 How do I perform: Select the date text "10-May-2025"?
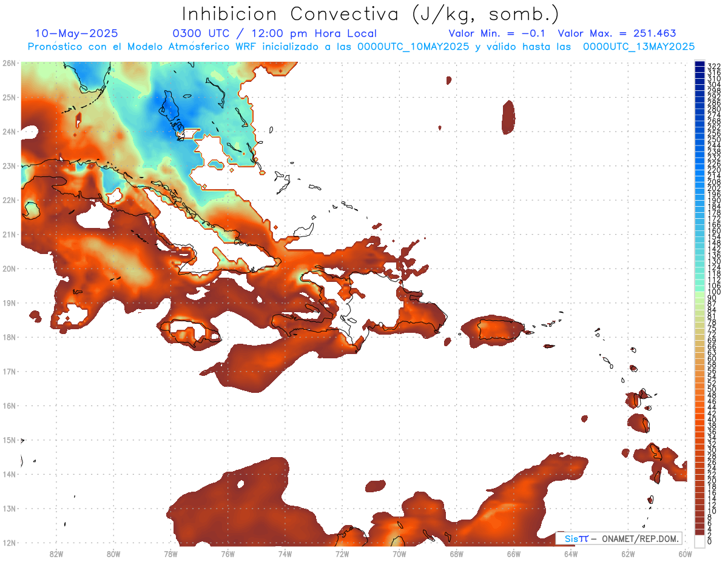click(x=76, y=33)
